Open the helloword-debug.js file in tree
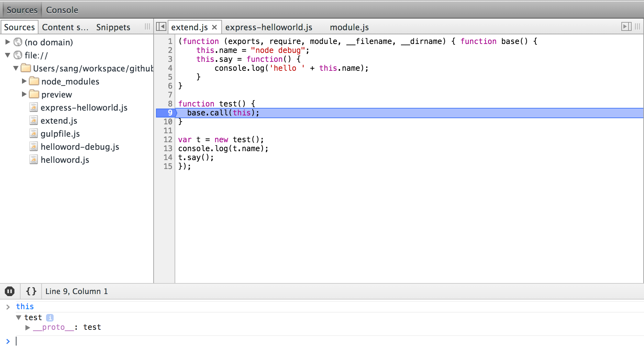 coord(80,147)
